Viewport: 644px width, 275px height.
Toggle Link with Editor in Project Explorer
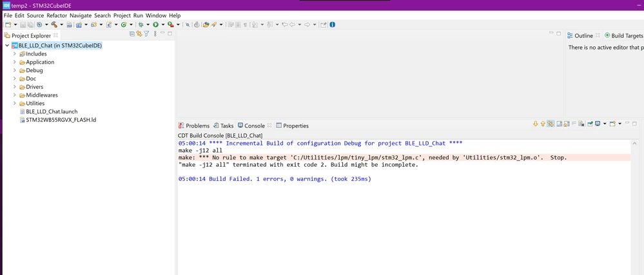click(139, 34)
